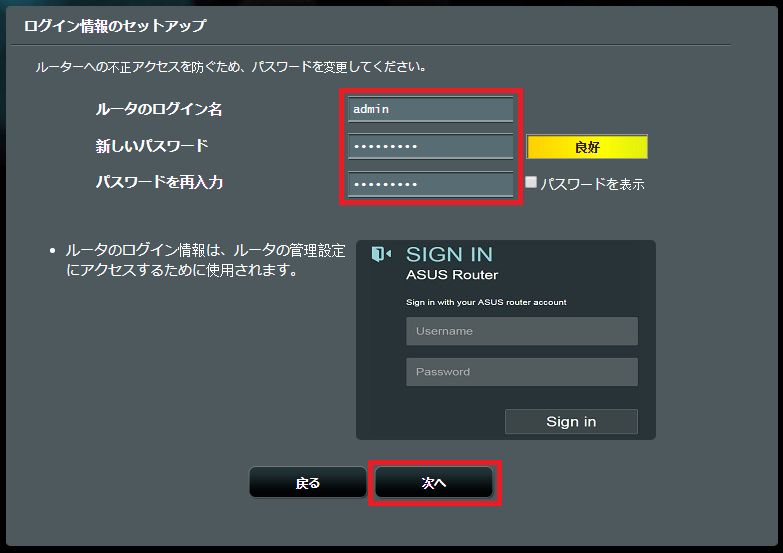Click the 戻る button
The height and width of the screenshot is (553, 783).
click(x=308, y=483)
